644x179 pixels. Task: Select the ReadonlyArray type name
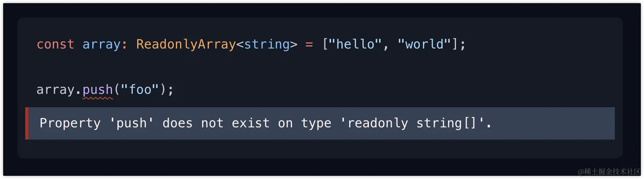point(186,45)
